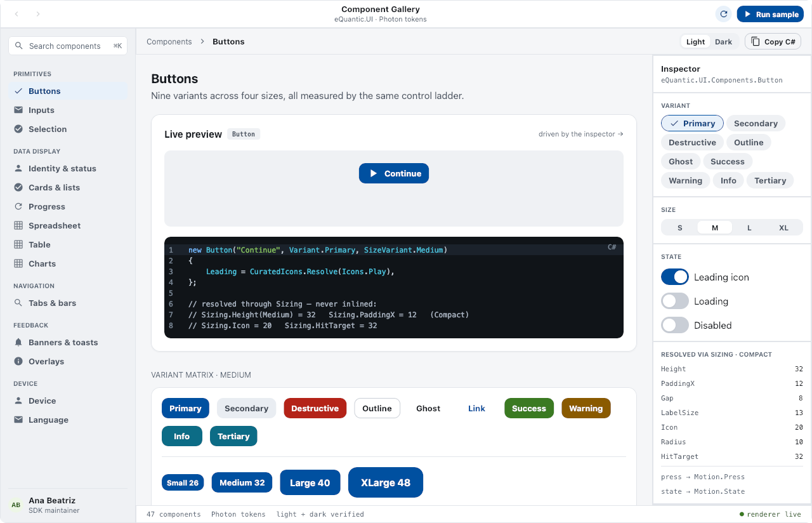
Task: Choose the Secondary variant chip
Action: click(x=756, y=123)
